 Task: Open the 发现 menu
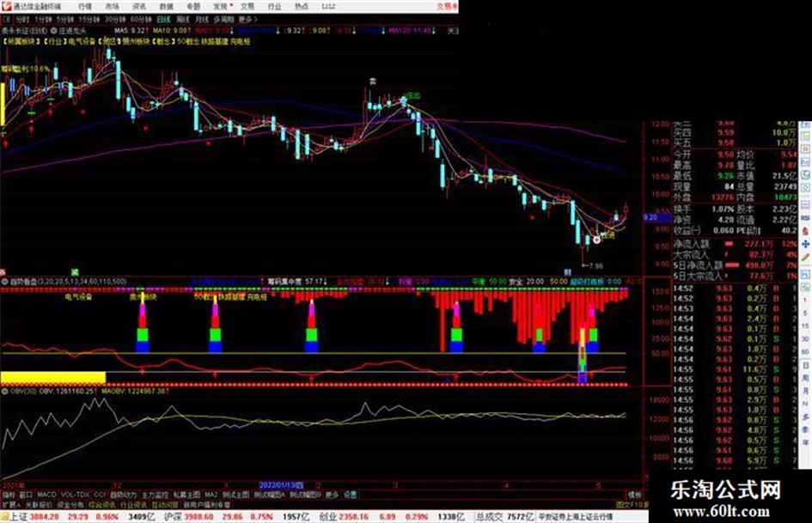click(221, 7)
